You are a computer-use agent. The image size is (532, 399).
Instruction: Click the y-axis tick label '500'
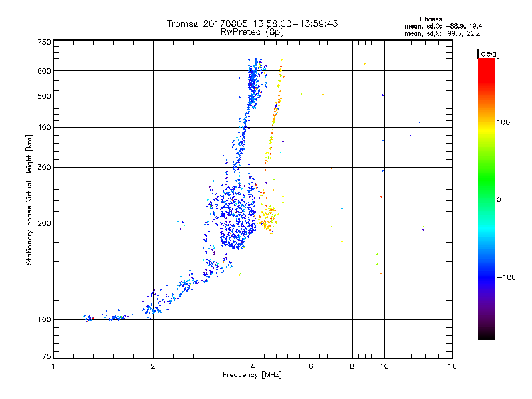coord(44,96)
